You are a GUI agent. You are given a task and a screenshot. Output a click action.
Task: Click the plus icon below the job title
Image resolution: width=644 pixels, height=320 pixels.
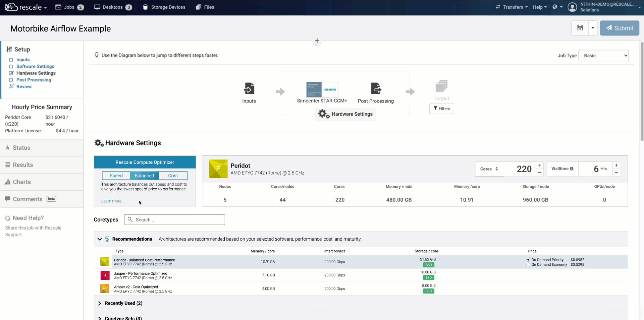click(317, 41)
